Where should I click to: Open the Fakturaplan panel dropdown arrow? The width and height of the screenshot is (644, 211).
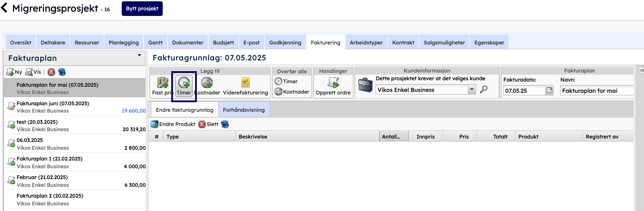click(139, 55)
